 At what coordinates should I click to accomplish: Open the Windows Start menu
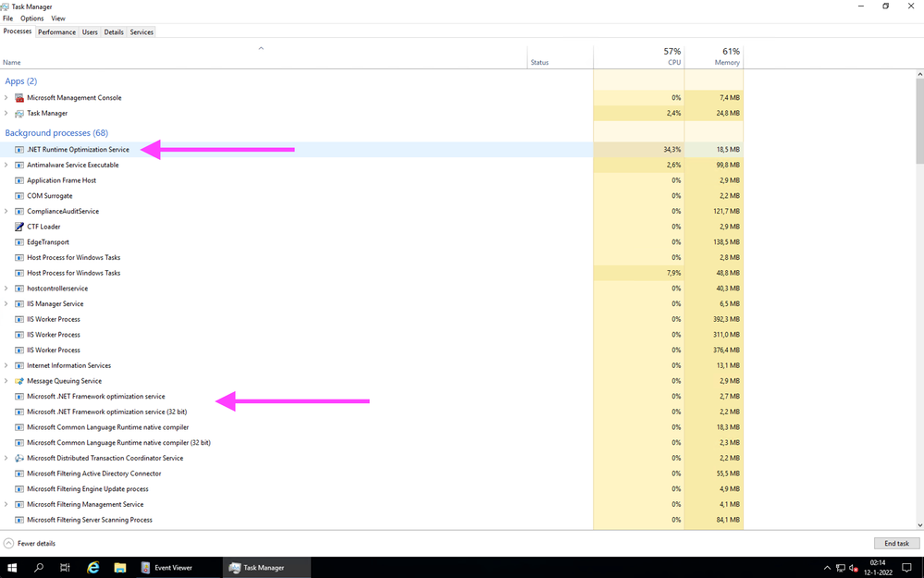[12, 568]
